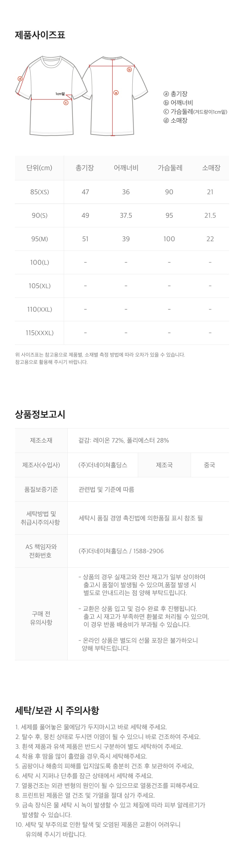This screenshot has height=868, width=244.
Task: Select the front-view t-shirt illustration
Action: [51, 96]
